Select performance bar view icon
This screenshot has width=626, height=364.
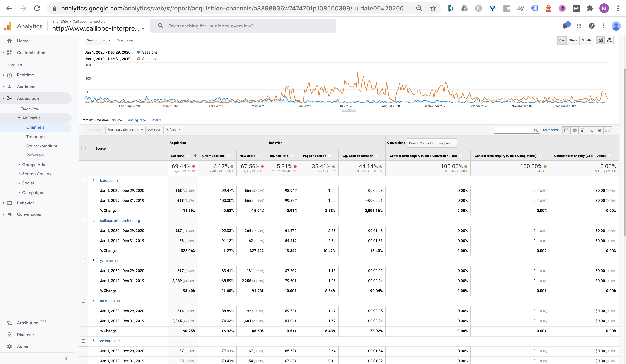583,130
